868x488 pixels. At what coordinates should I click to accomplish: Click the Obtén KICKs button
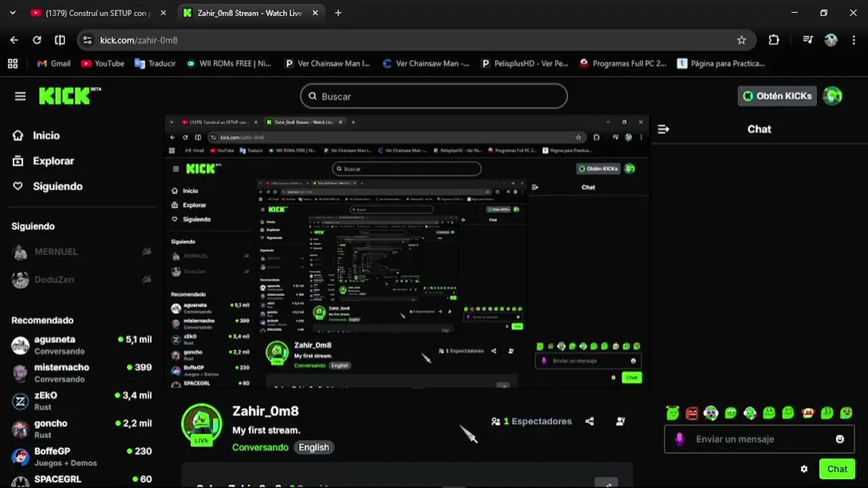pos(777,96)
